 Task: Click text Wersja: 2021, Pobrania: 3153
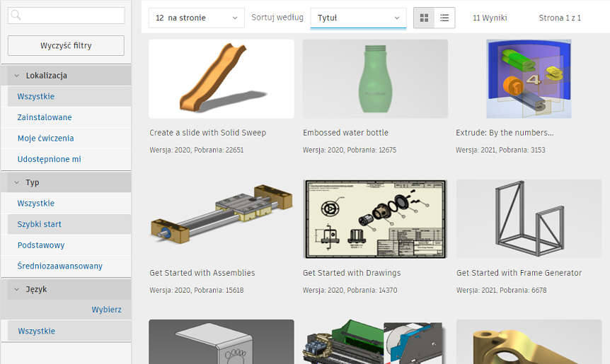coord(501,150)
